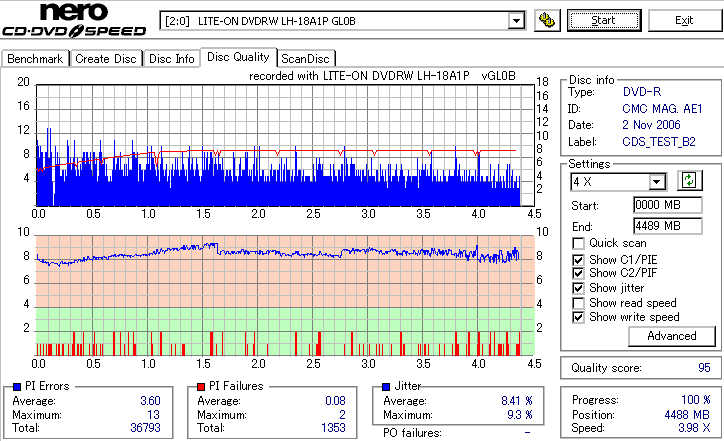Toggle the Show C2/PIF checkbox

[x=578, y=273]
